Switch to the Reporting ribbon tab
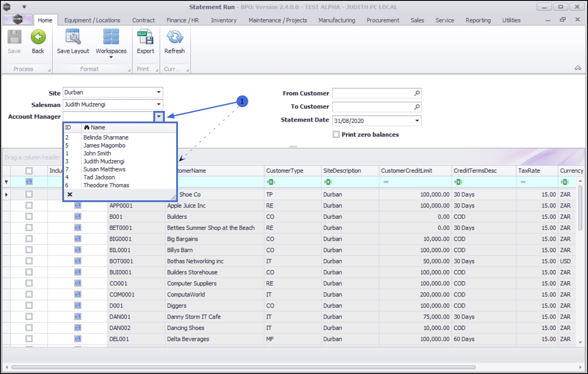588x374 pixels. [478, 20]
